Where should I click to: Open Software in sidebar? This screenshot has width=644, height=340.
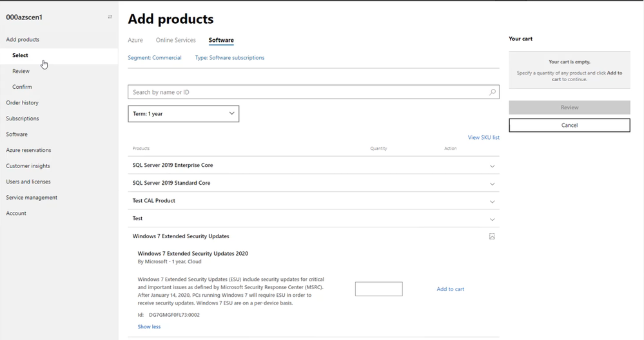(17, 134)
